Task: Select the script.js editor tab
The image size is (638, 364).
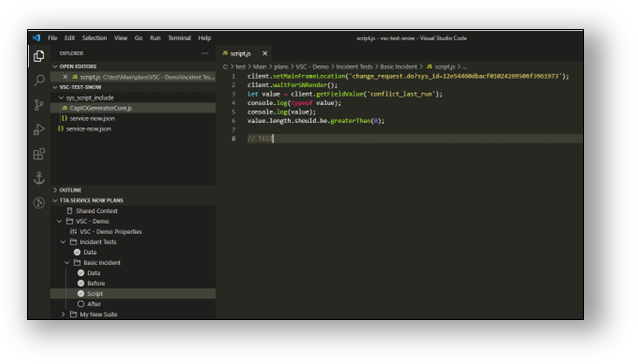Action: pyautogui.click(x=244, y=53)
